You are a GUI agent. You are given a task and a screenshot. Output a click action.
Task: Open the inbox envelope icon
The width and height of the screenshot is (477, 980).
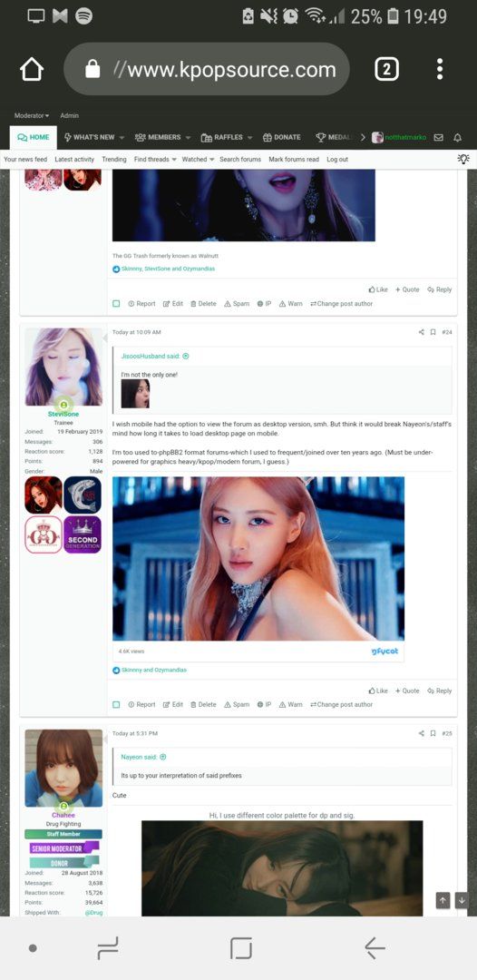[x=438, y=138]
